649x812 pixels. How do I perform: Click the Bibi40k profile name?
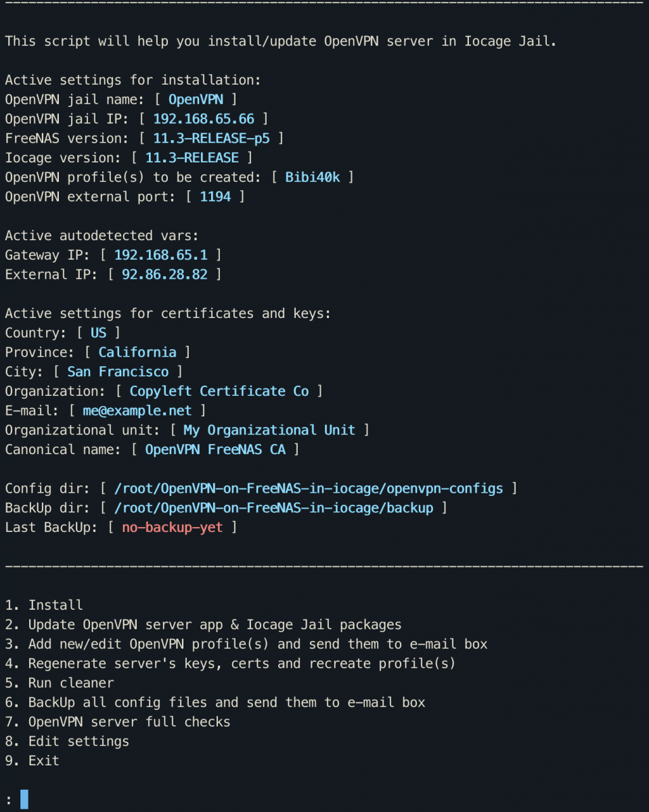(313, 177)
